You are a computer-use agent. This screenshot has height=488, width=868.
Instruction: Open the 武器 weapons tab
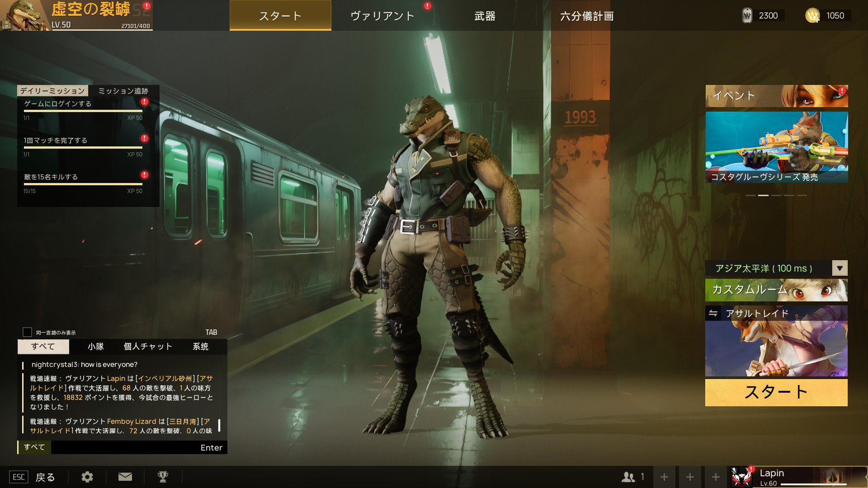coord(485,16)
